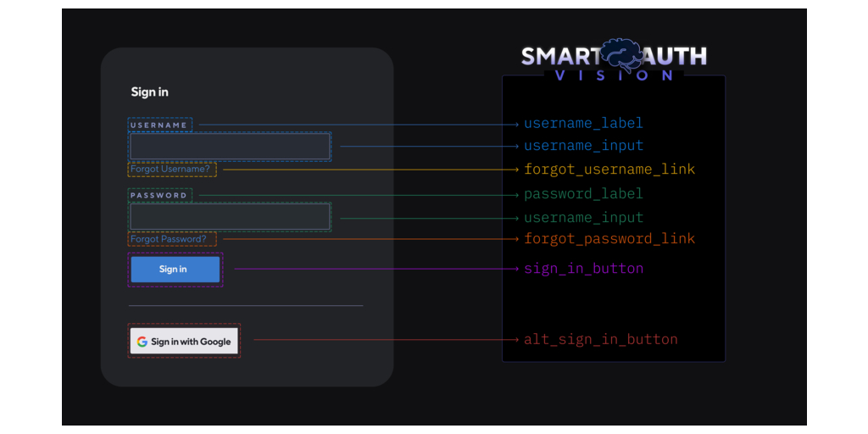
Task: Select the forgot_password_link annotation text
Action: coord(609,239)
